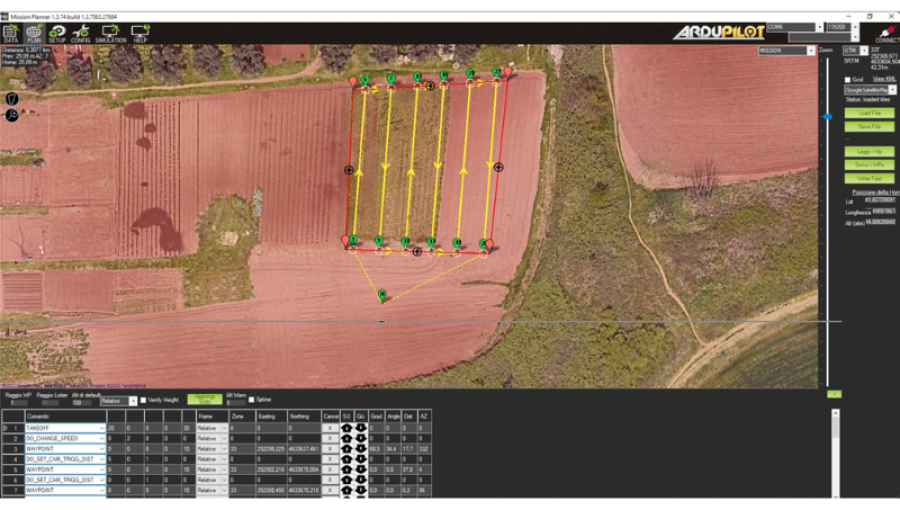Select the polygon draw tool on map
Screen dimensions: 900x510
click(11, 99)
